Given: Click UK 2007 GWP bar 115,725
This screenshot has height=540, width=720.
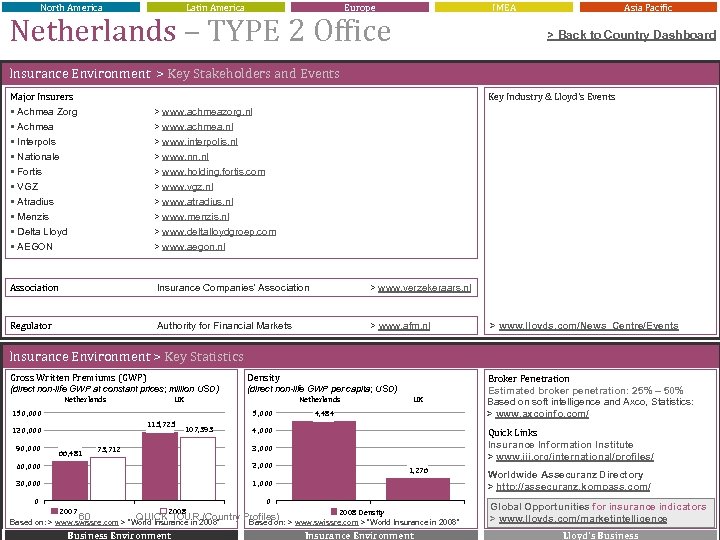Looking at the screenshot, I should pos(160,466).
